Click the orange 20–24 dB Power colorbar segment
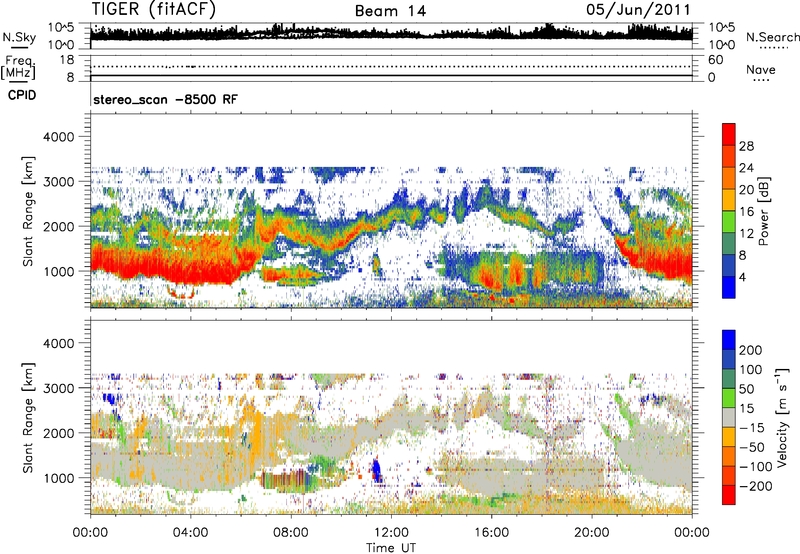The width and height of the screenshot is (800, 554). pyautogui.click(x=729, y=178)
